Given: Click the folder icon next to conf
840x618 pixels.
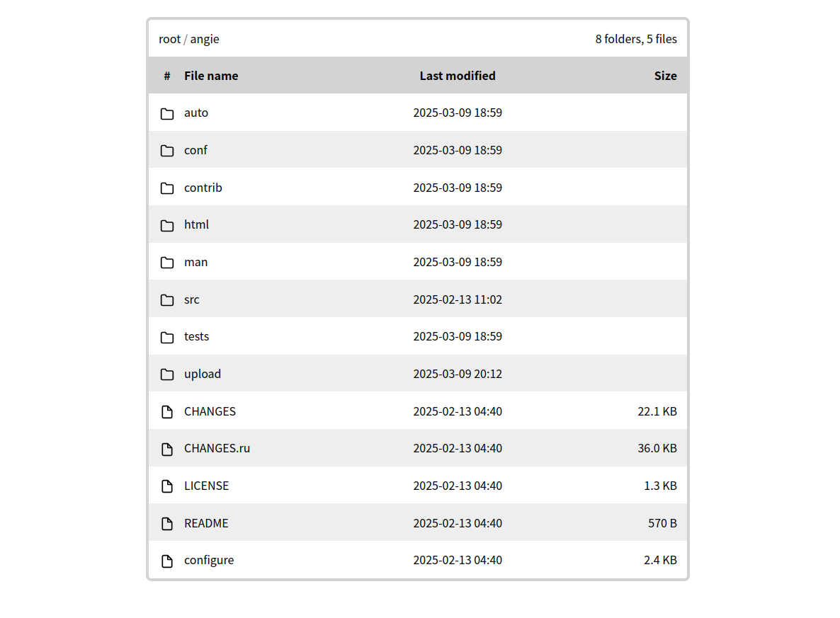Looking at the screenshot, I should coord(167,151).
